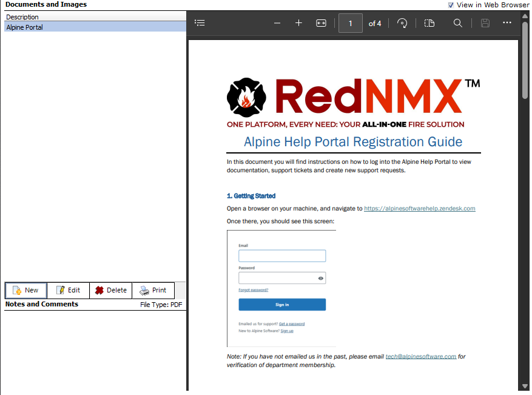This screenshot has width=532, height=395.
Task: Print the selected document
Action: (x=153, y=290)
